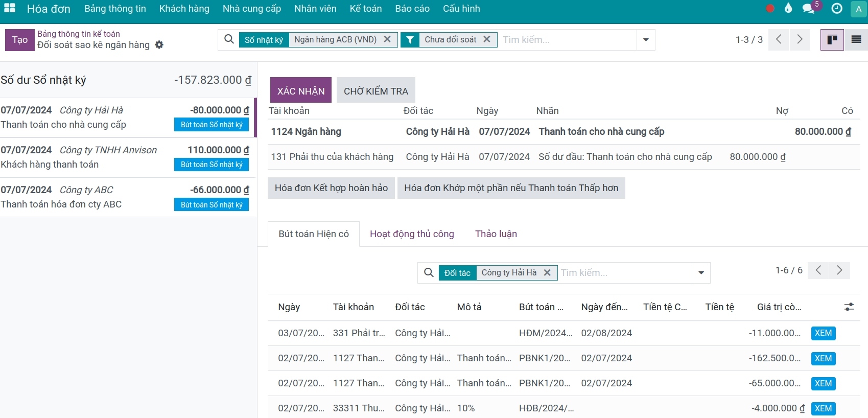The height and width of the screenshot is (418, 868).
Task: Remove the Công ty Hải Hà partner filter
Action: (x=547, y=273)
